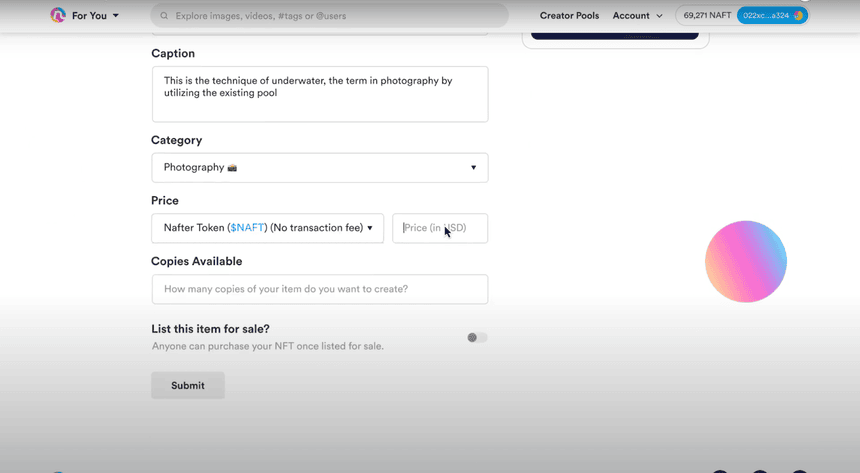Open the Nafter Token currency dropdown

[x=267, y=228]
